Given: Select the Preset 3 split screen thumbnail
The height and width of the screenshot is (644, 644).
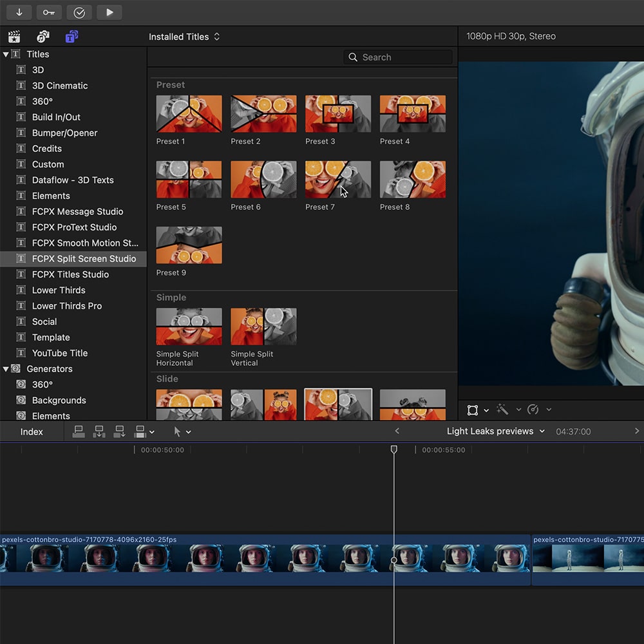Looking at the screenshot, I should 338,114.
